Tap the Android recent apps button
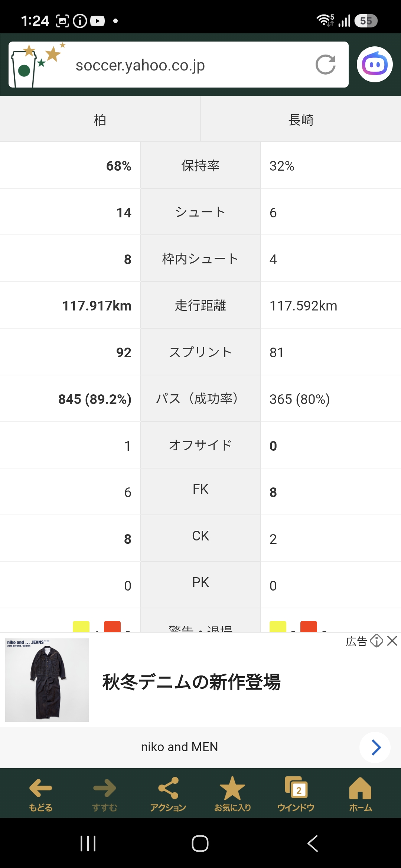The height and width of the screenshot is (868, 401). [x=88, y=843]
